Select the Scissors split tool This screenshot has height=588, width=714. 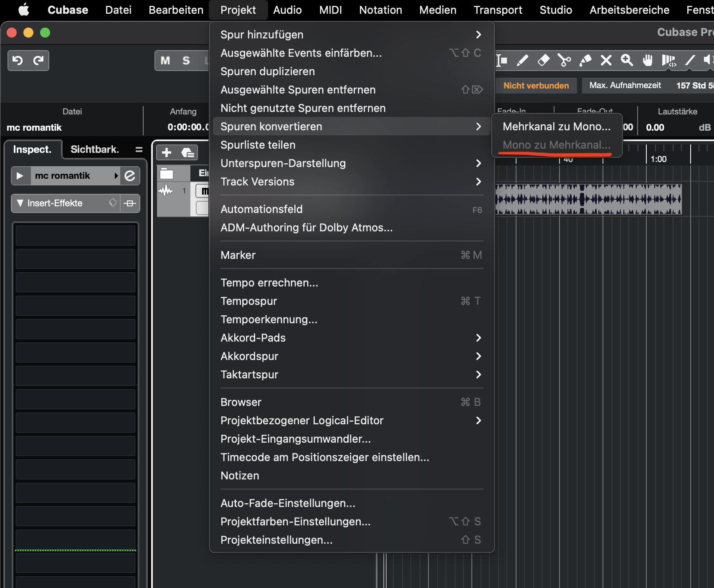[564, 61]
